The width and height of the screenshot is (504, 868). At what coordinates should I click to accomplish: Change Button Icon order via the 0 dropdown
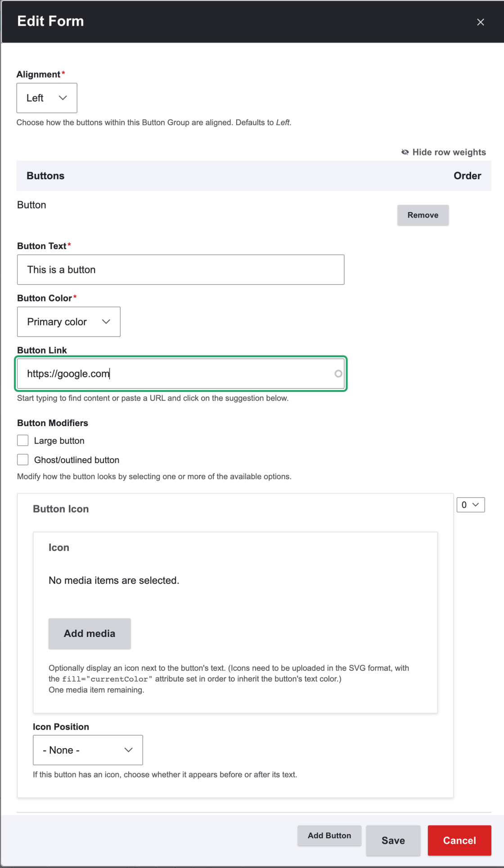[470, 504]
